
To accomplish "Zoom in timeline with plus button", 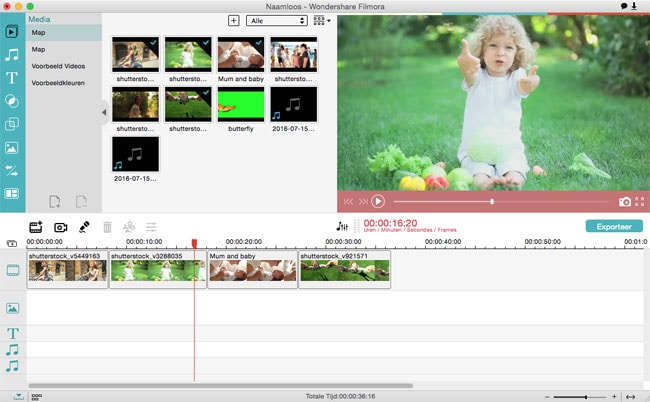I will (x=614, y=397).
